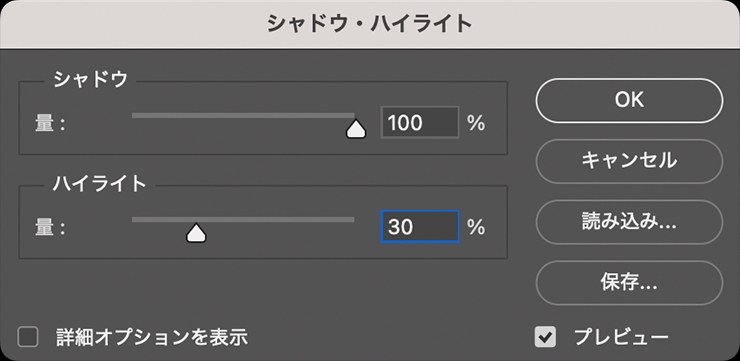The width and height of the screenshot is (740, 361).
Task: Save settings with the 保存... button
Action: pyautogui.click(x=629, y=283)
